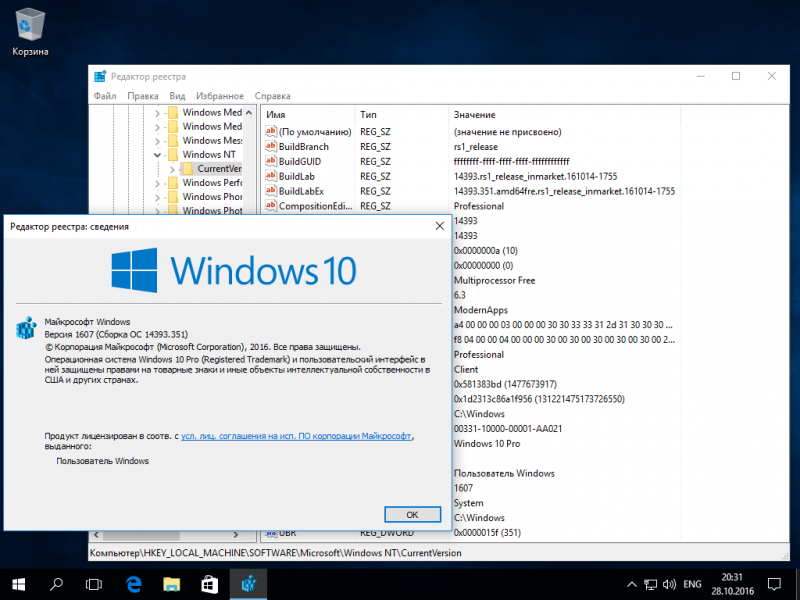This screenshot has height=600, width=800.
Task: Collapse the Windows NT tree node
Action: tap(157, 155)
